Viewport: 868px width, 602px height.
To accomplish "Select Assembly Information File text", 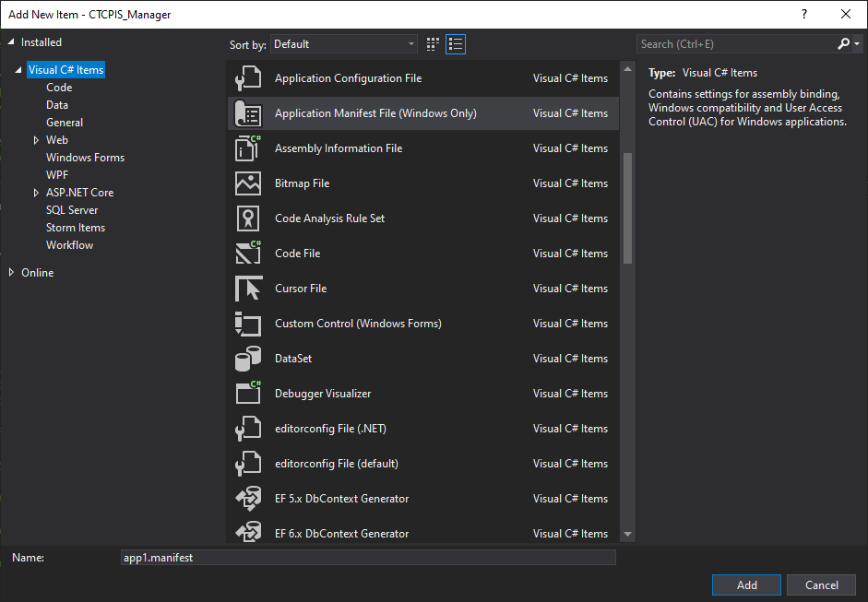I will (339, 148).
